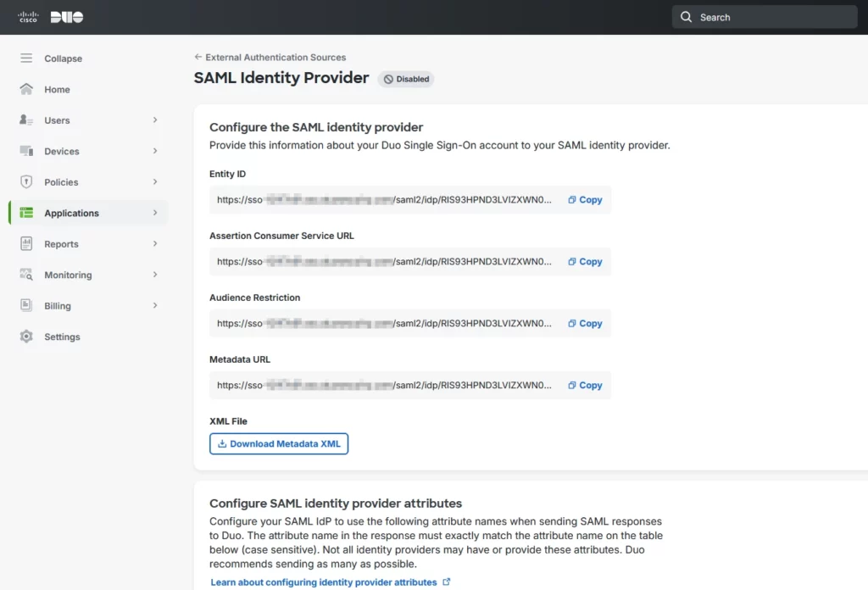Click the copy icon for Entity ID

[572, 200]
